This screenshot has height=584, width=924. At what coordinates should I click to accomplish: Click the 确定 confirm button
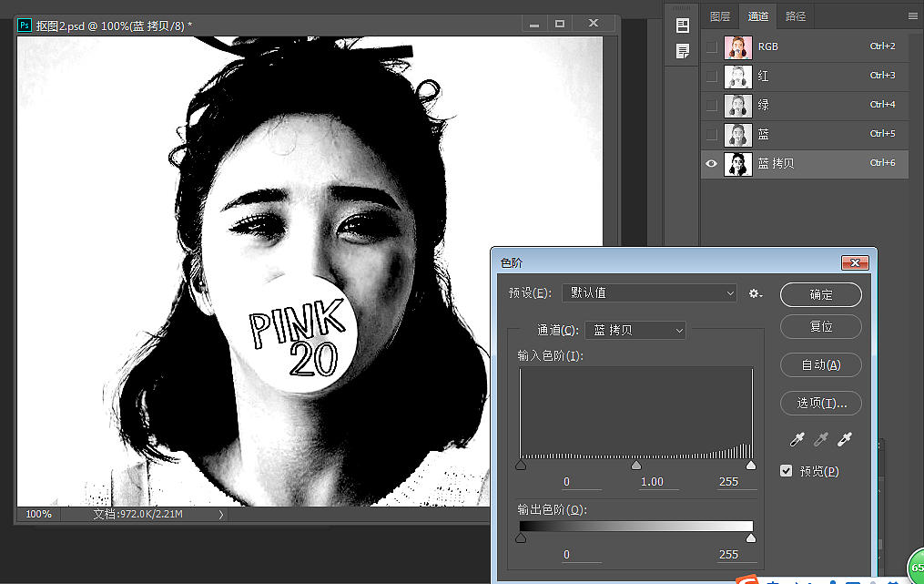pyautogui.click(x=820, y=294)
